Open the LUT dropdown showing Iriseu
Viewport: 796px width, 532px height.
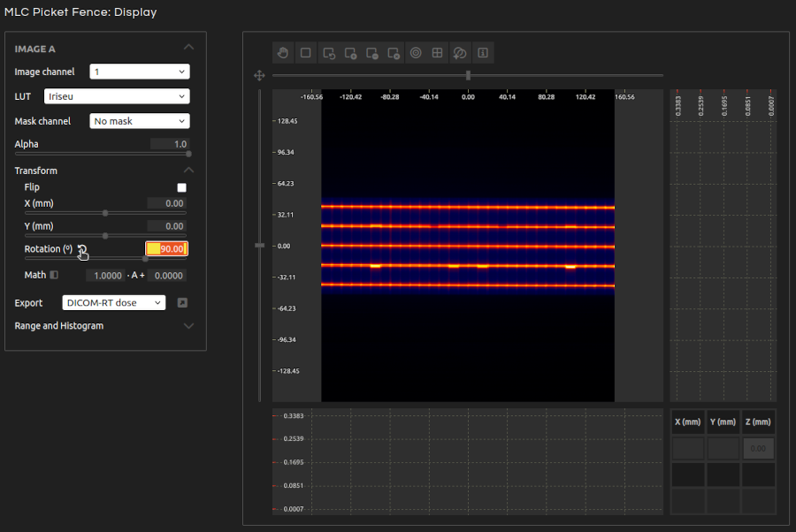pos(117,96)
